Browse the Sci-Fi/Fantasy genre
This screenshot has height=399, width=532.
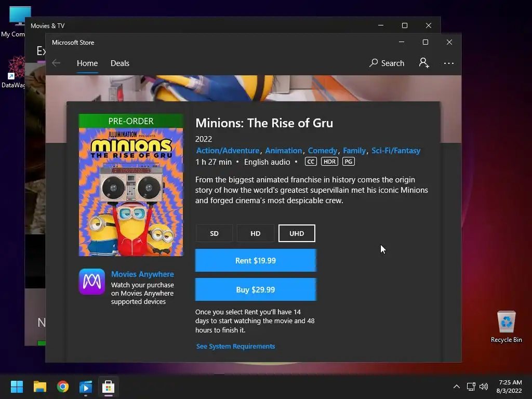click(x=396, y=151)
